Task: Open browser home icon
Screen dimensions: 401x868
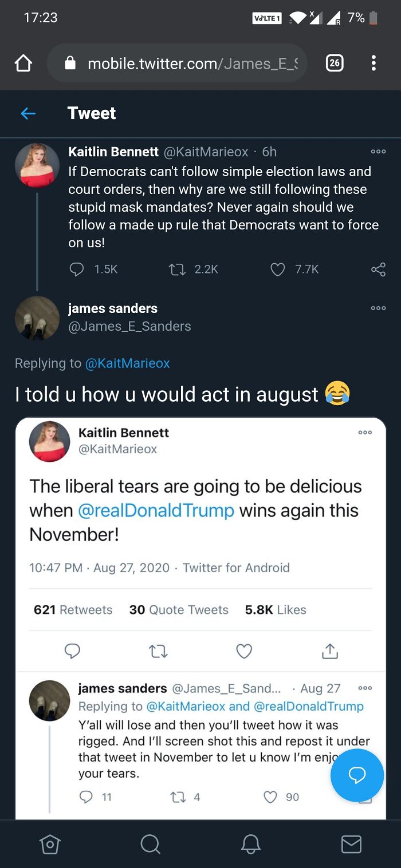Action: pos(23,63)
